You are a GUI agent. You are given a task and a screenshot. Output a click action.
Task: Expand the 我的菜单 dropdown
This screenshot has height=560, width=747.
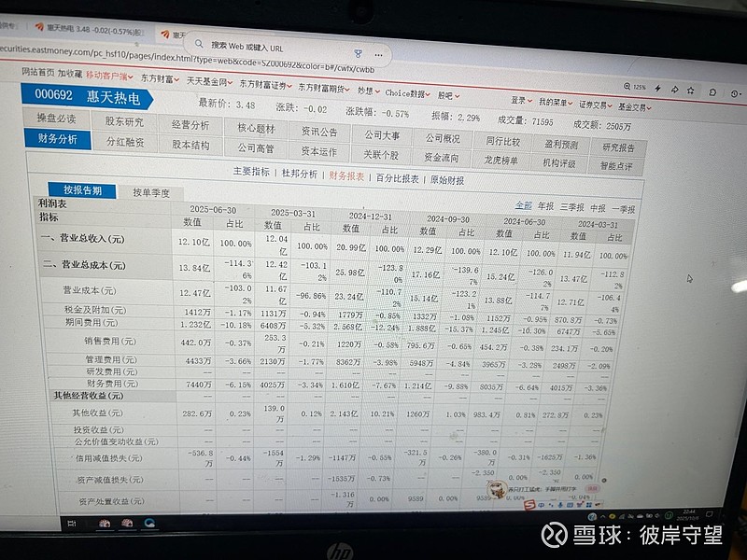tap(556, 103)
